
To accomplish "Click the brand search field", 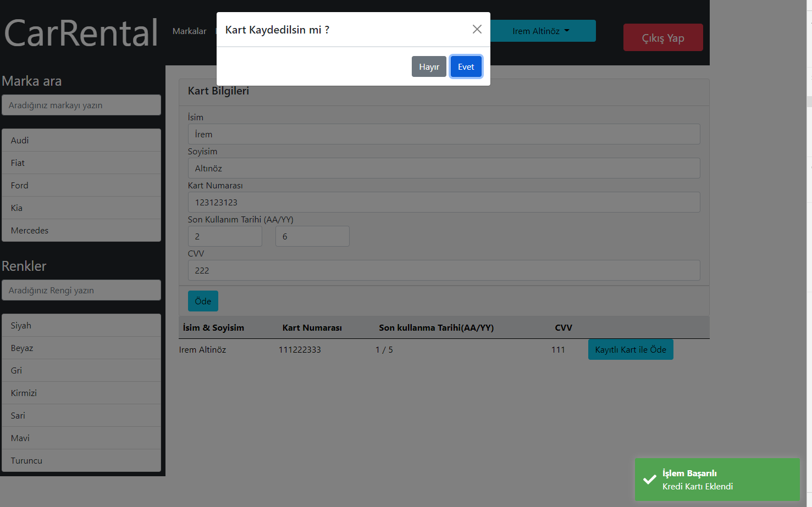I will pyautogui.click(x=81, y=105).
